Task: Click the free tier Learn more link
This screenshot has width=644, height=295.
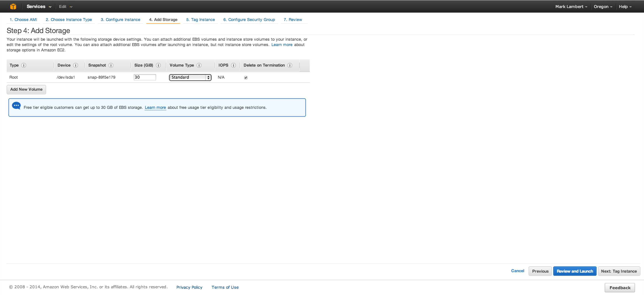Action: coord(155,107)
